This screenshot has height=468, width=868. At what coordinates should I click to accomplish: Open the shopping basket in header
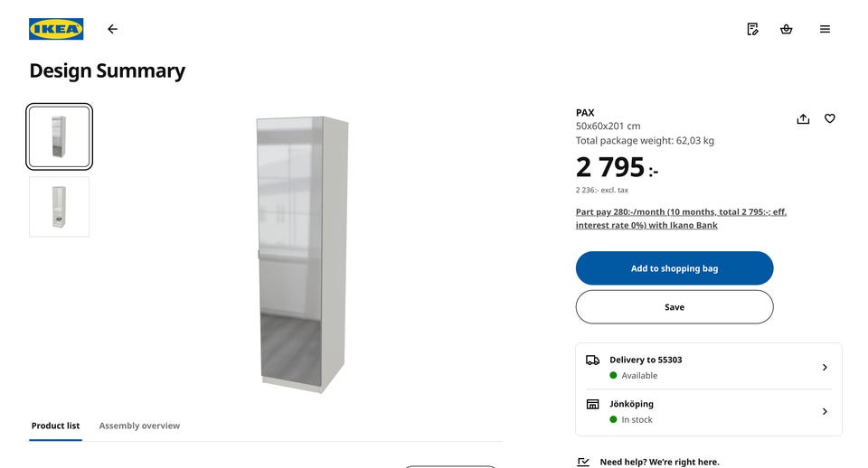[786, 29]
